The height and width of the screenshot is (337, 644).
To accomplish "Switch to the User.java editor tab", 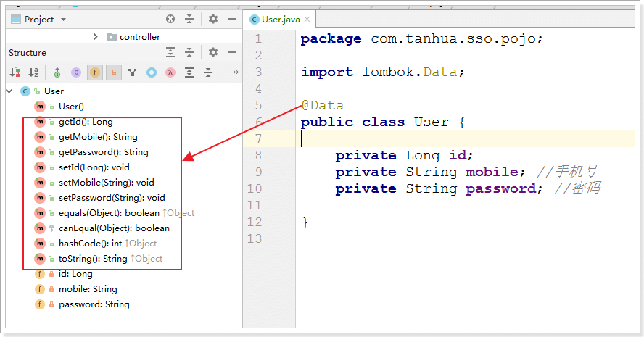I will [x=281, y=20].
